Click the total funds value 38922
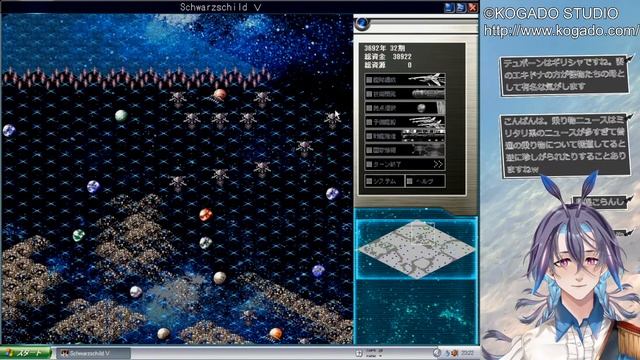Image resolution: width=640 pixels, height=360 pixels. [x=402, y=56]
